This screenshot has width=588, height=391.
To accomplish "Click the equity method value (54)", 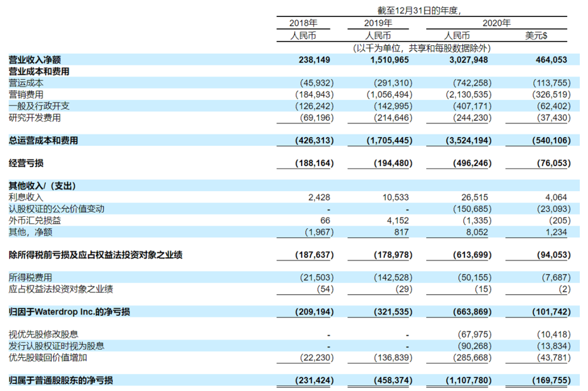I will [325, 289].
